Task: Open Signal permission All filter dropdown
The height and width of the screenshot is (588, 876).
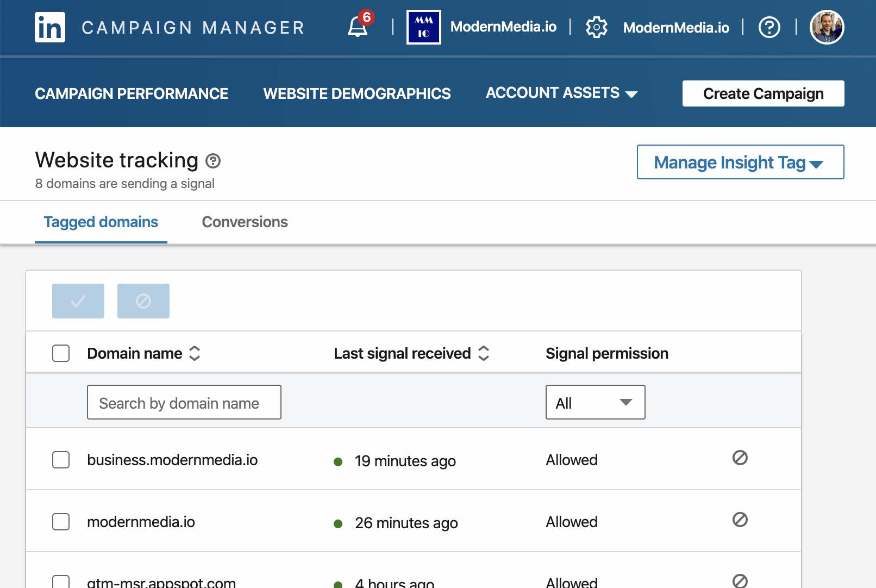Action: [596, 402]
